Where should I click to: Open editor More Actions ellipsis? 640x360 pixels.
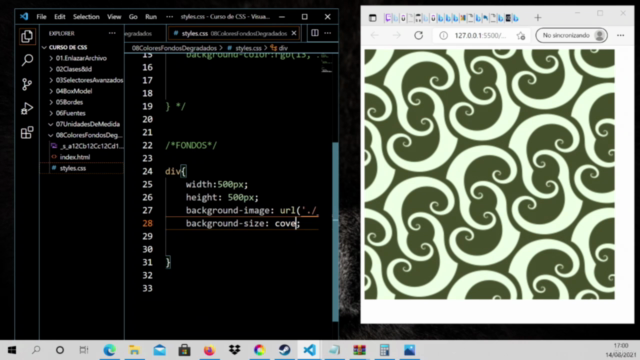tap(328, 33)
